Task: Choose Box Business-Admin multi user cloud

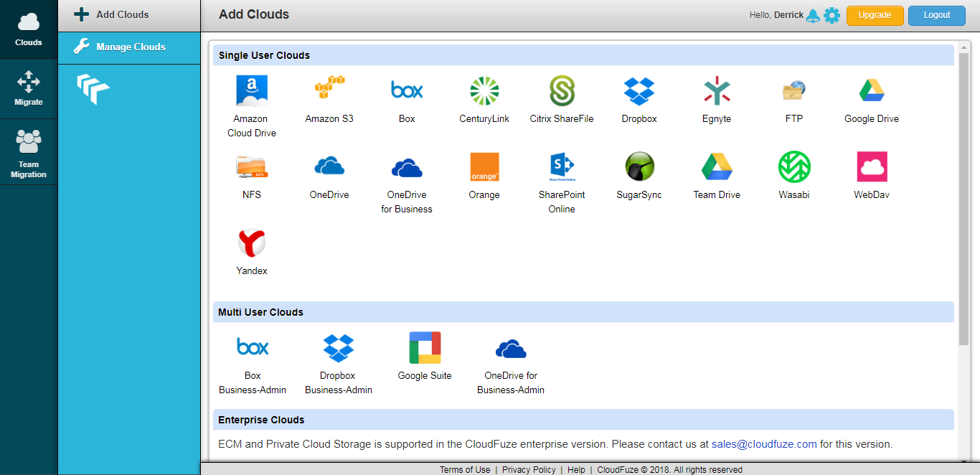Action: [x=253, y=347]
